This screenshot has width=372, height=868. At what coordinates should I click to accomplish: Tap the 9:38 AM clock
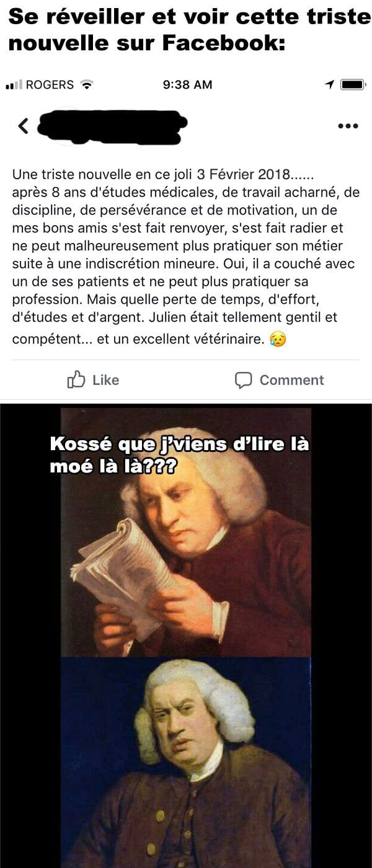[187, 84]
